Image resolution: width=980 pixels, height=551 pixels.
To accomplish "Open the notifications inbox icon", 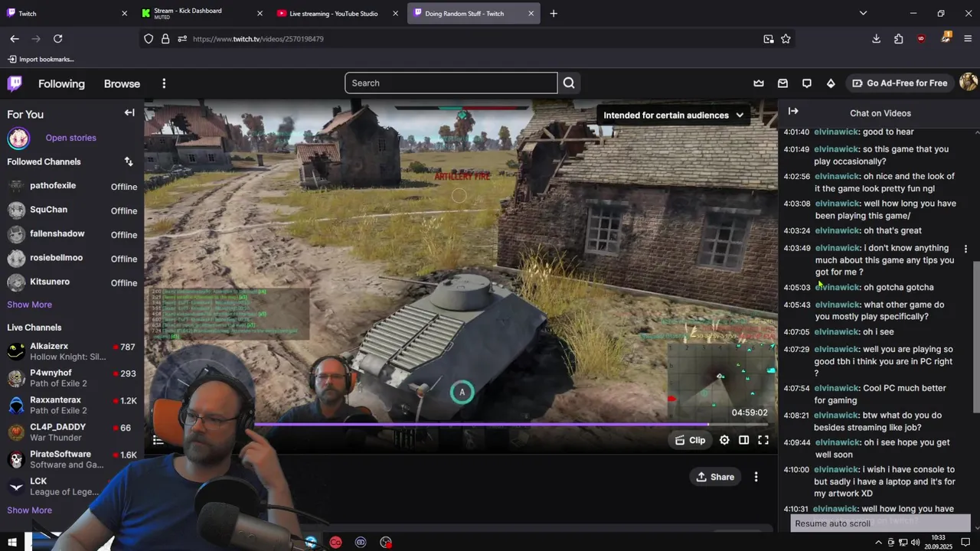I will click(x=782, y=83).
